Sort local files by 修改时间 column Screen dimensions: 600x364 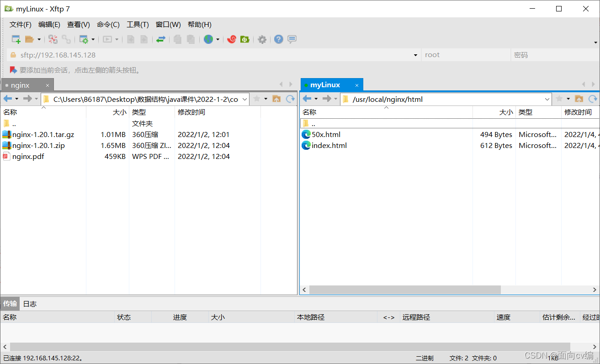(x=218, y=112)
